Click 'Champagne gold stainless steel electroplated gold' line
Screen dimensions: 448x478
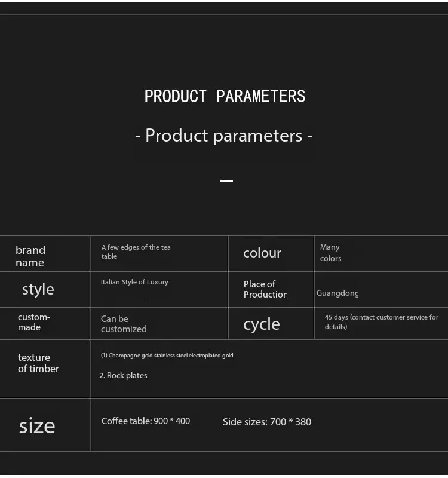[x=167, y=355]
